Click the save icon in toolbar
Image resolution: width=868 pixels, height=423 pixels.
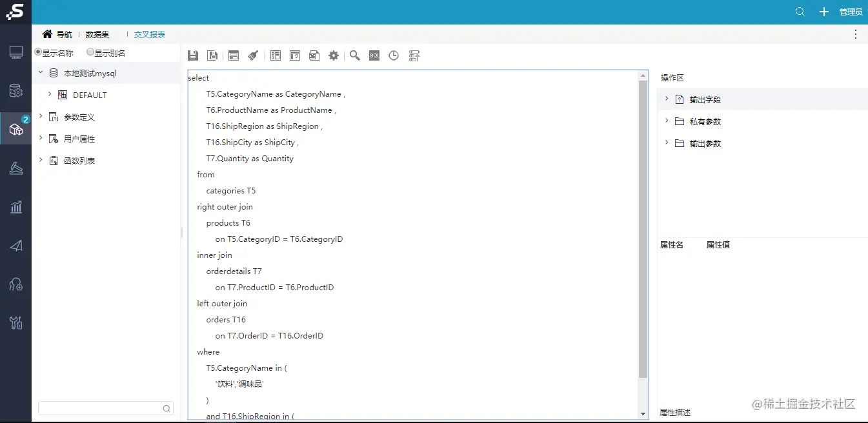coord(192,55)
